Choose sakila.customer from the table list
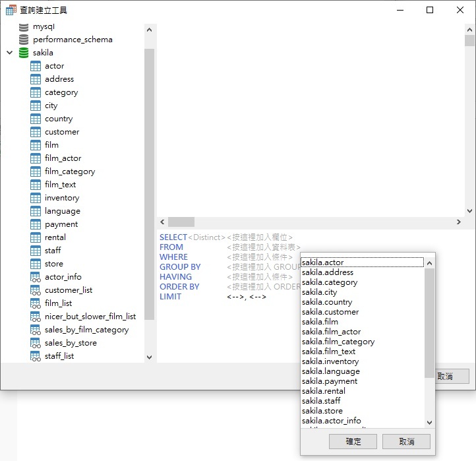Image resolution: width=476 pixels, height=461 pixels. click(x=330, y=312)
